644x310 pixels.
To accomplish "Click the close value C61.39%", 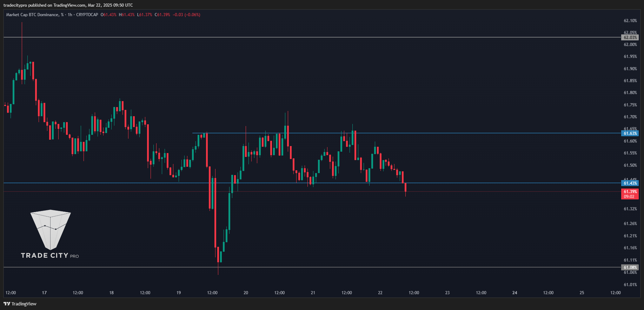I will coord(162,15).
